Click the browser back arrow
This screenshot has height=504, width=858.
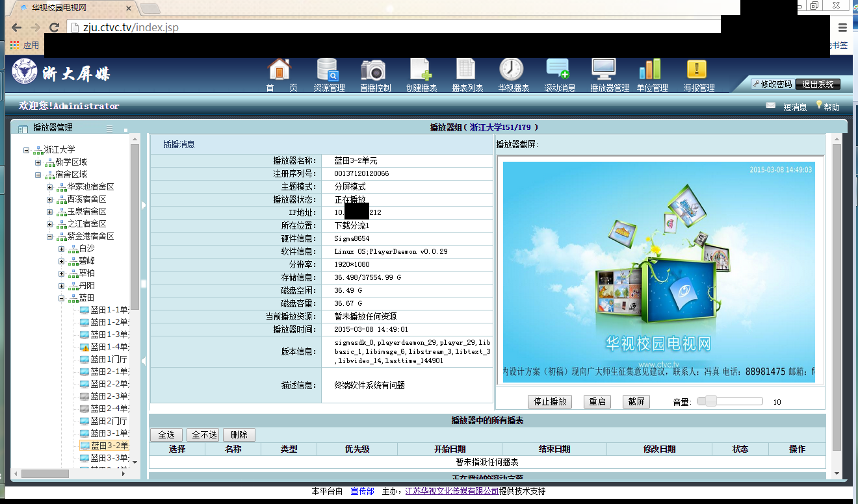(x=16, y=27)
